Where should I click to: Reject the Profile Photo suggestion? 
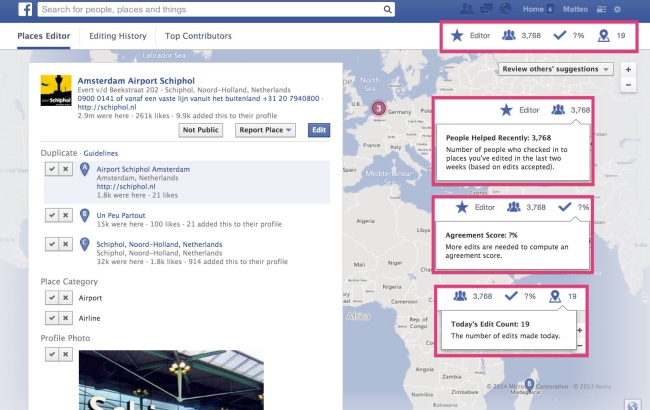[65, 354]
